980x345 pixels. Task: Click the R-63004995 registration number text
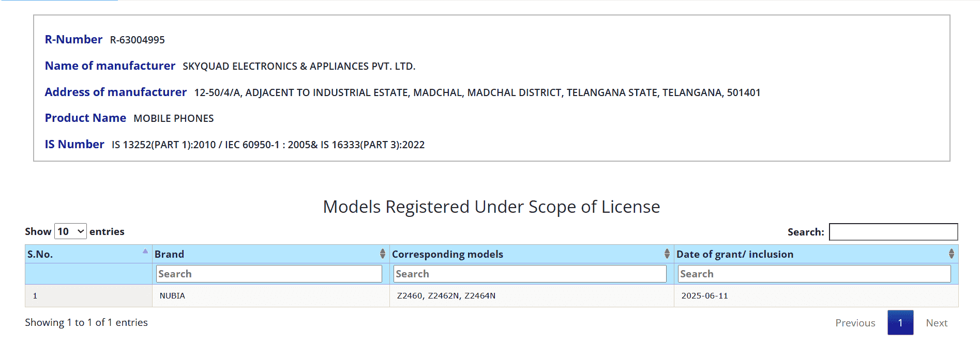point(137,40)
